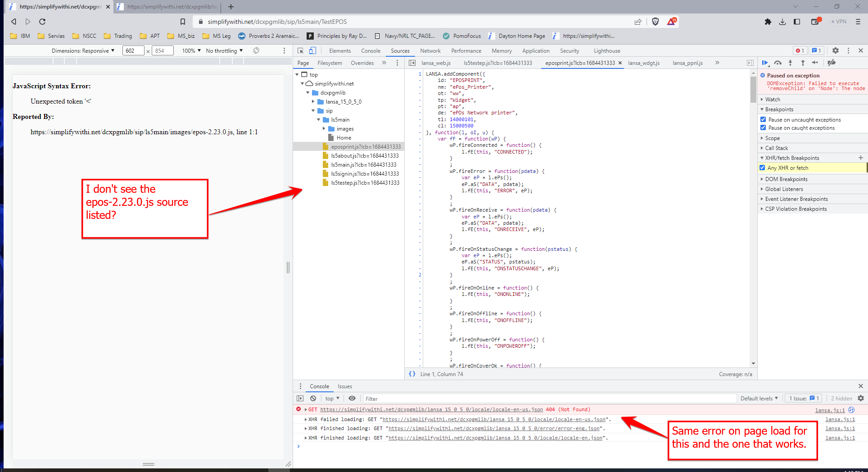Open downloads icon in toolbar
Screen dimensions: 868x472
782,22
